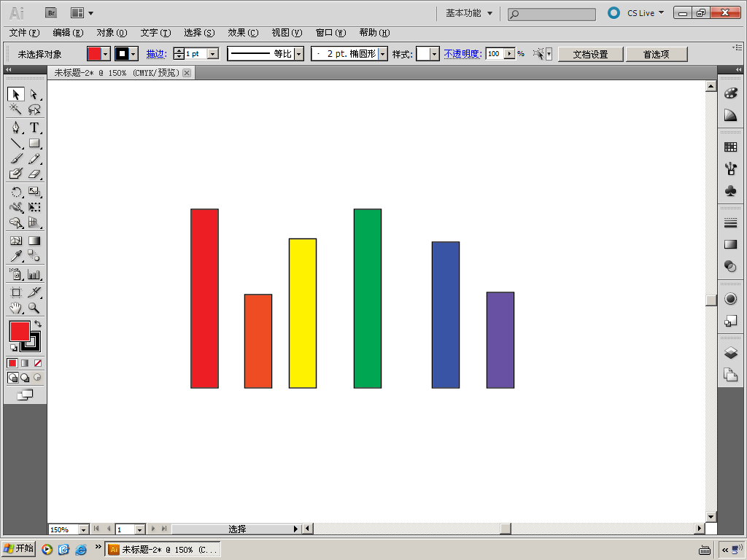Open the 对象 menu

click(x=112, y=33)
